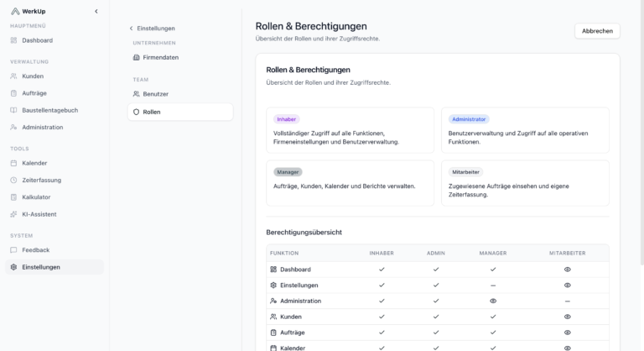Screen dimensions: 644x351
Task: Click the WerkUp logo icon
Action: [x=15, y=11]
